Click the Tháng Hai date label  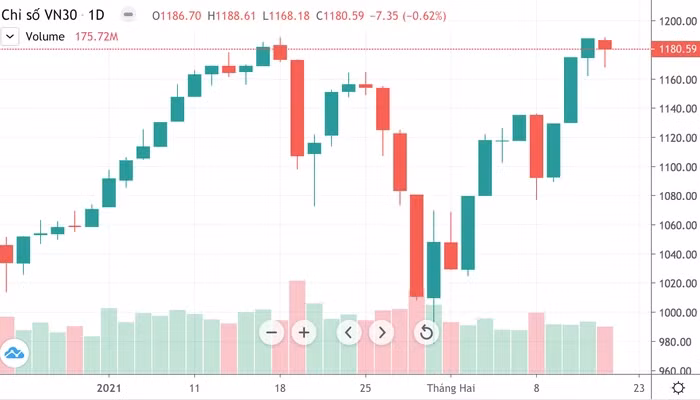[x=447, y=386]
